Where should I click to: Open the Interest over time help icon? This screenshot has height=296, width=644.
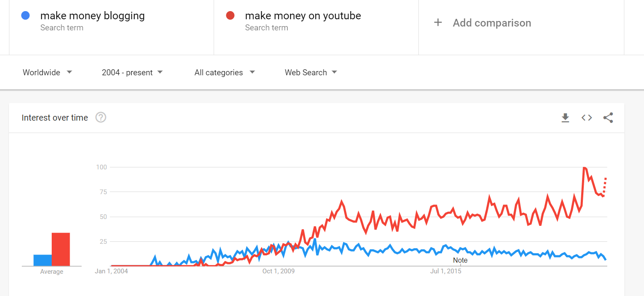pos(100,117)
